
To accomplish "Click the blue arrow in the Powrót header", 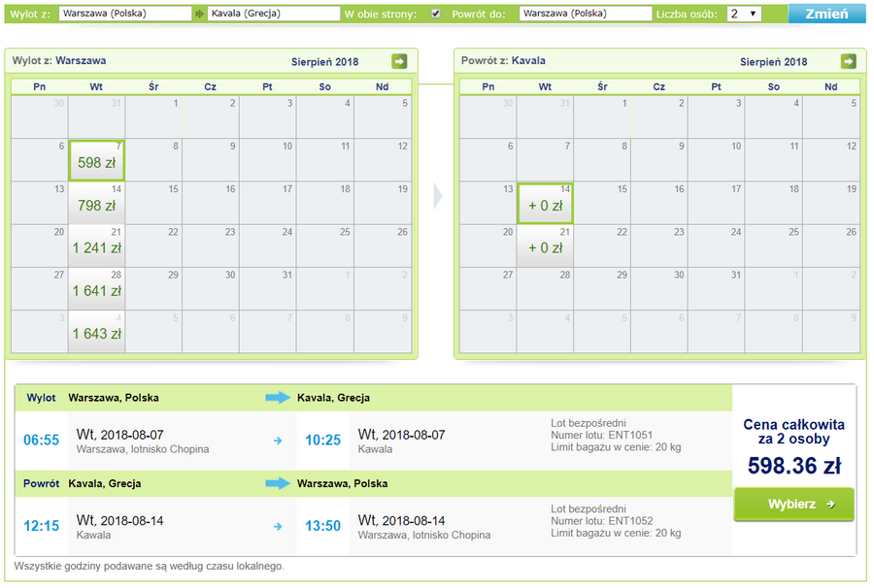I will click(x=278, y=483).
